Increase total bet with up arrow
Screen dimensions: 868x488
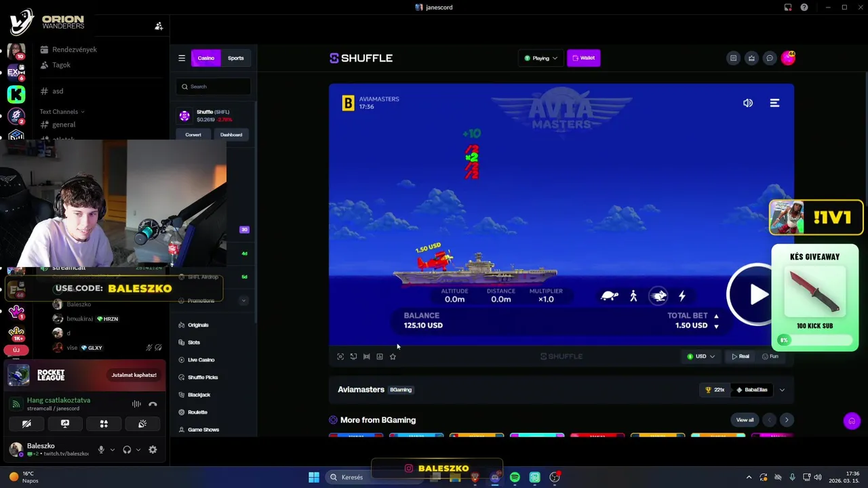click(x=716, y=316)
